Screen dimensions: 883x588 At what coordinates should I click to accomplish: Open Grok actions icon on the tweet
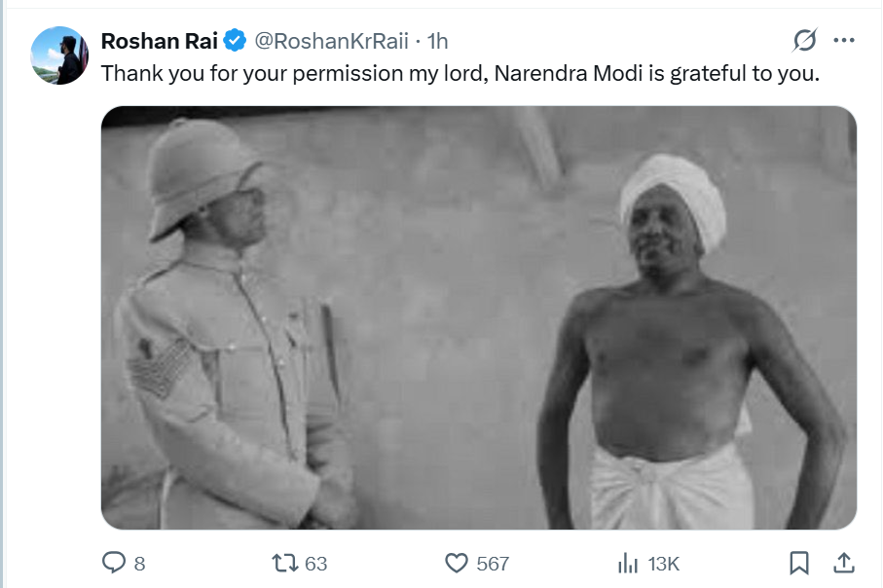804,41
